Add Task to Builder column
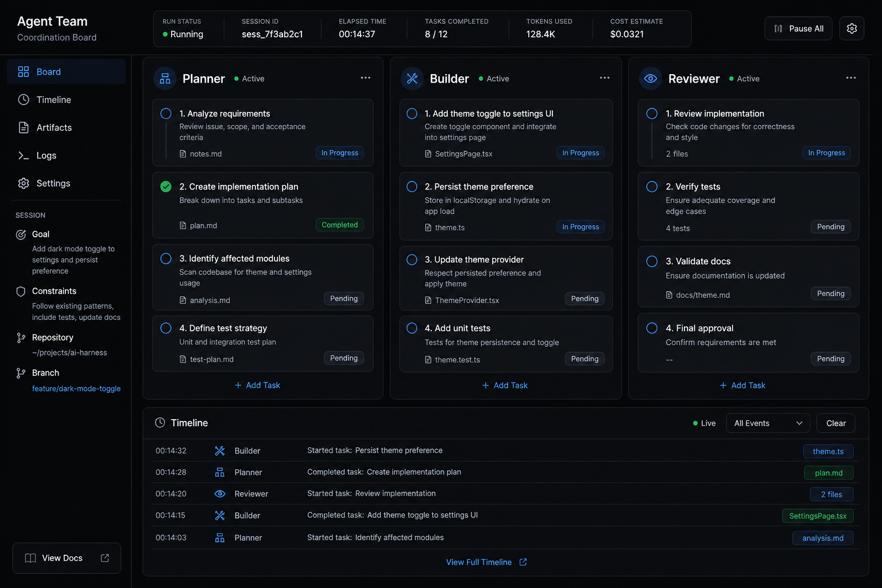Image resolution: width=882 pixels, height=588 pixels. click(x=505, y=385)
